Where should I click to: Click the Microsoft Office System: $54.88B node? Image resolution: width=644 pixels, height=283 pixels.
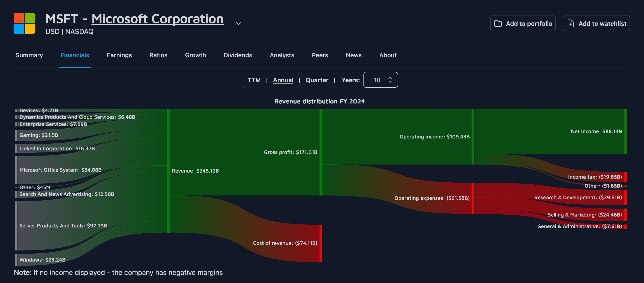tap(60, 170)
